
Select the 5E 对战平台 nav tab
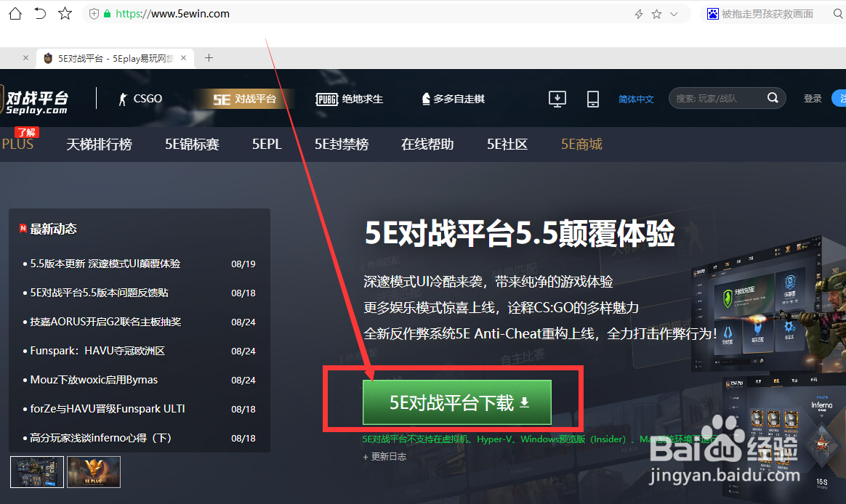click(244, 99)
